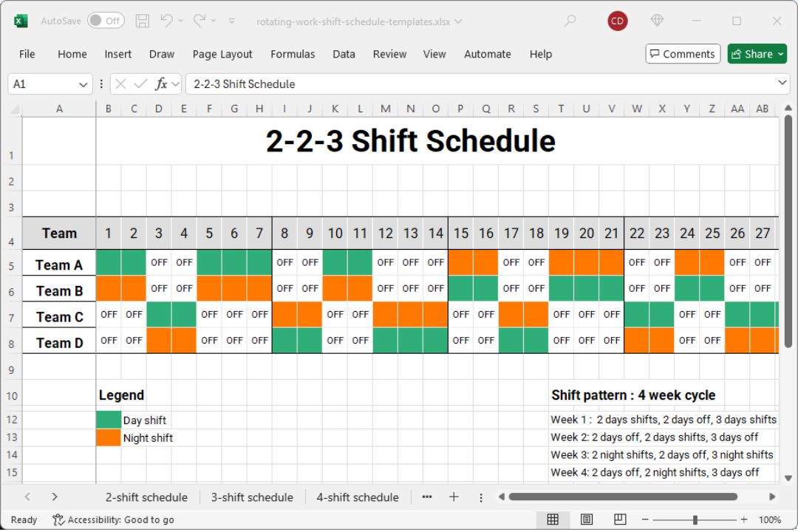The height and width of the screenshot is (532, 798).
Task: Expand the formula bar
Action: point(782,83)
